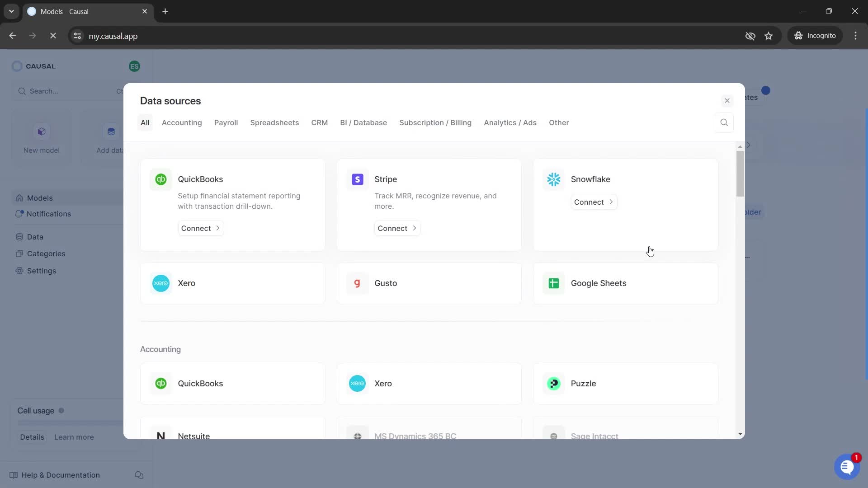868x488 pixels.
Task: Click the Help & Documentation link
Action: click(60, 475)
